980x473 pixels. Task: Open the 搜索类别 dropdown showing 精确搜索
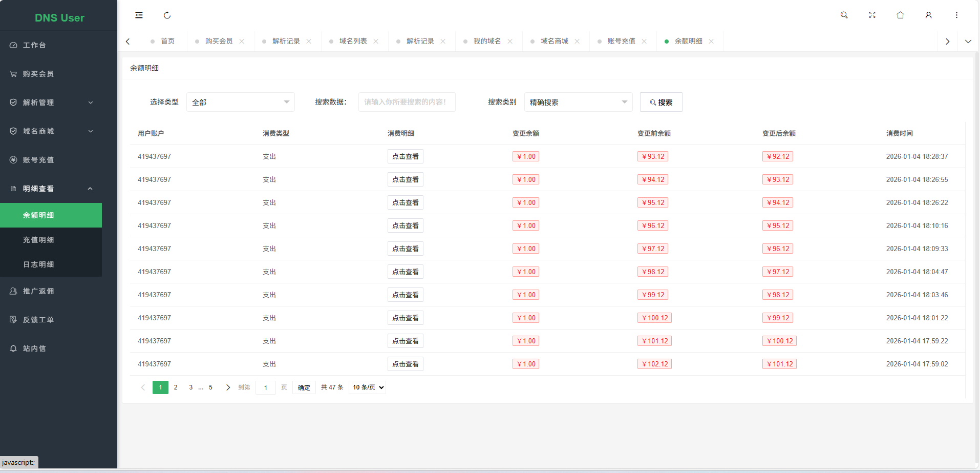tap(578, 102)
